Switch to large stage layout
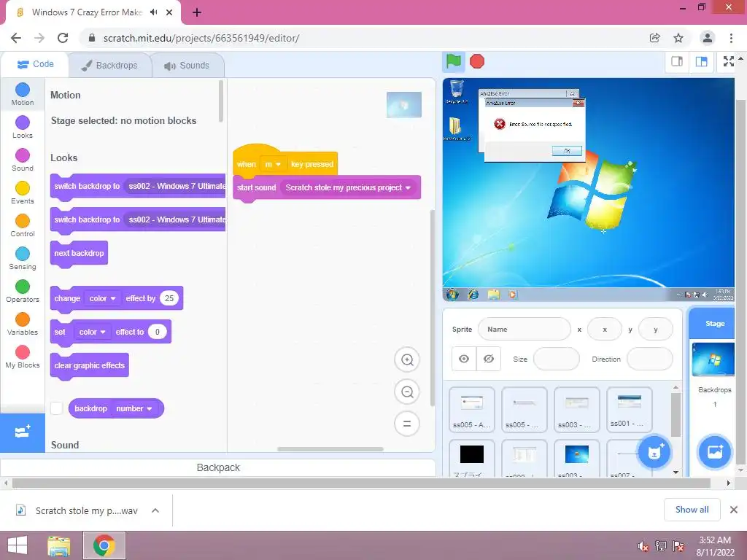Image resolution: width=747 pixels, height=560 pixels. coord(701,61)
